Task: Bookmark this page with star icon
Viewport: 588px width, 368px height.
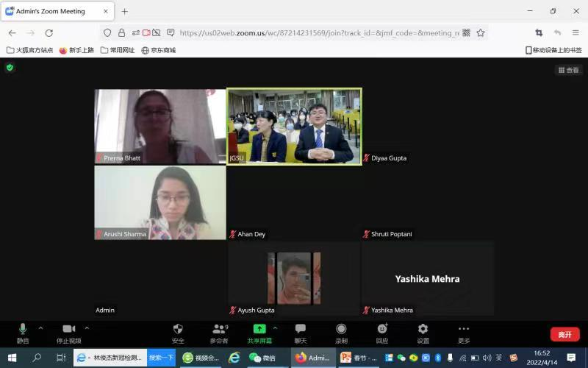Action: tap(481, 32)
